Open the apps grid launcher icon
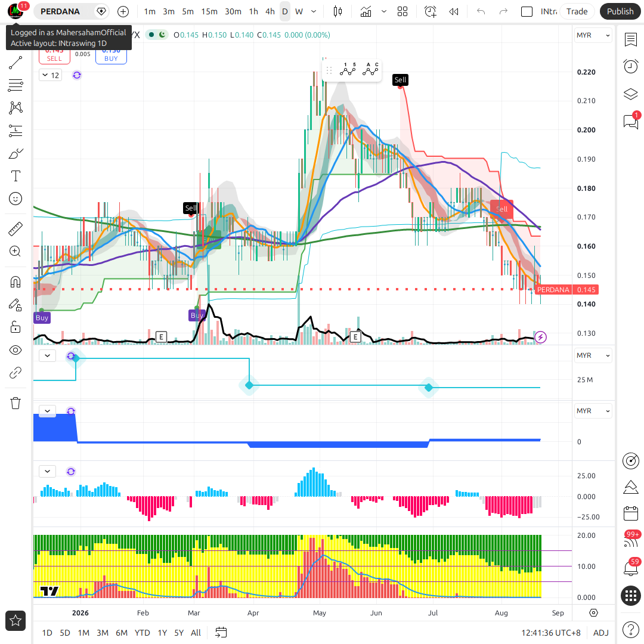The image size is (644, 644). click(x=630, y=596)
